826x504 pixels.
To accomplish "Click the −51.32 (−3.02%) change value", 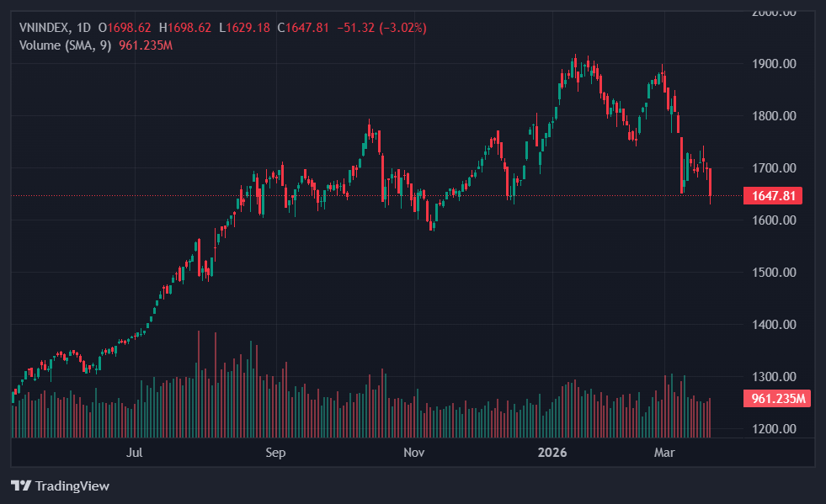I will 381,28.
